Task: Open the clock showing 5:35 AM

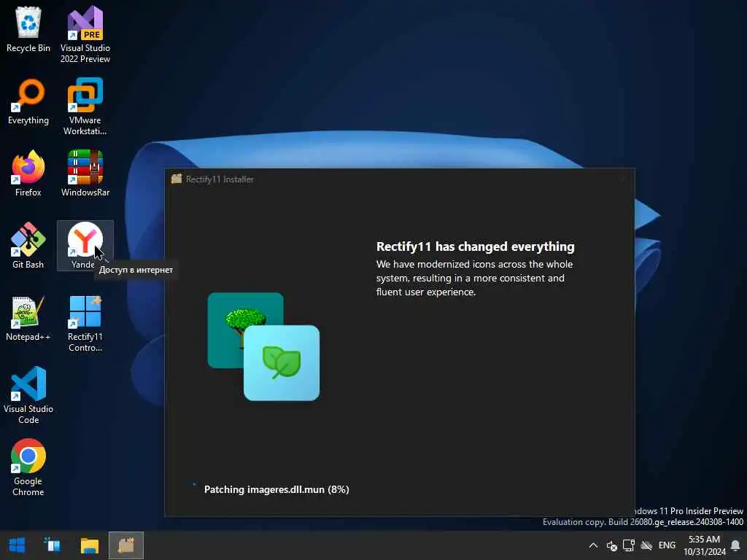Action: (704, 545)
